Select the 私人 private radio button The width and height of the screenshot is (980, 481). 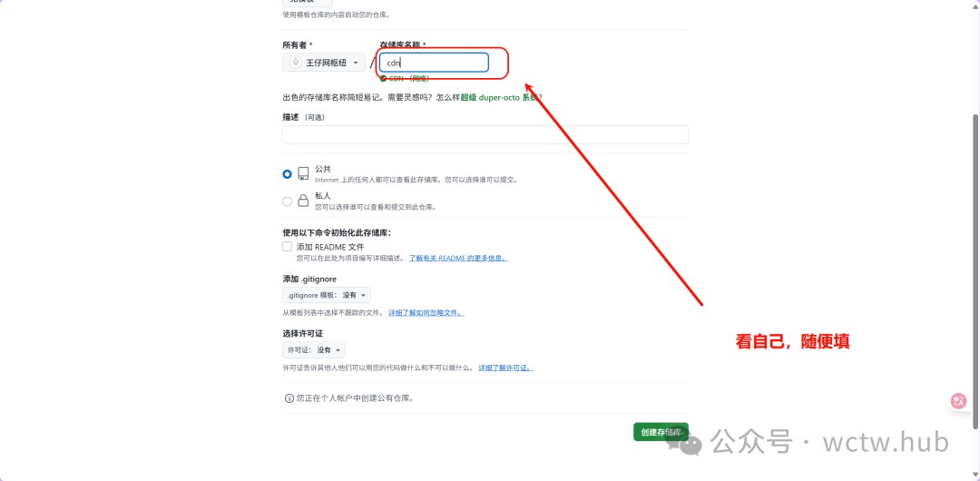click(287, 201)
